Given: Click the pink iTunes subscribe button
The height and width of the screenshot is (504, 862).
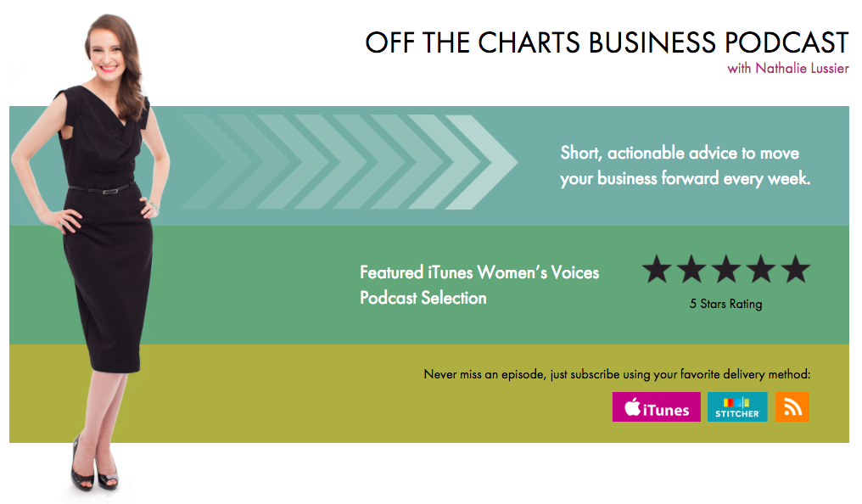Looking at the screenshot, I should pos(656,407).
